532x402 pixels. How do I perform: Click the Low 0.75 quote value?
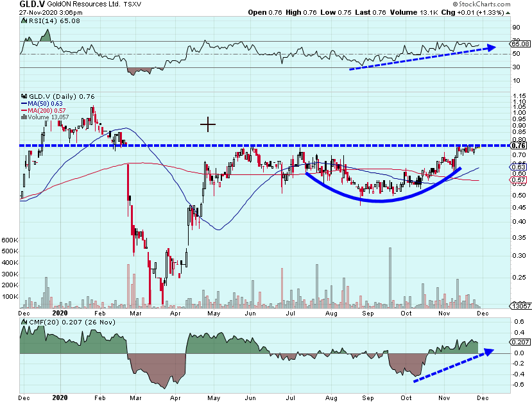(336, 13)
